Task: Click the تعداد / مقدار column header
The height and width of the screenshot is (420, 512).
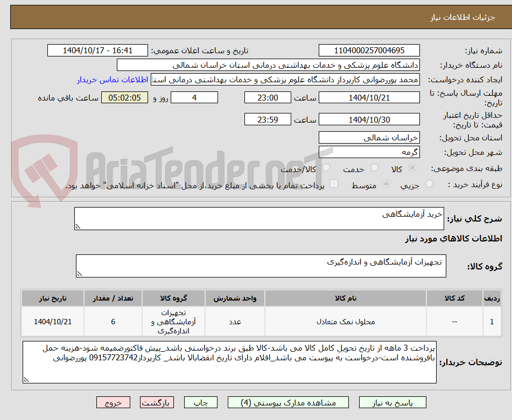Action: [113, 298]
